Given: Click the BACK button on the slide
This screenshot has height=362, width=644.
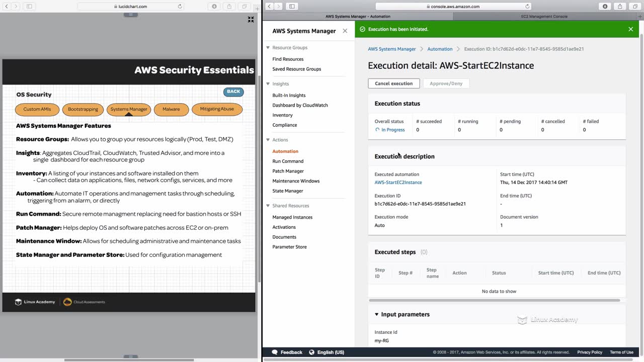Looking at the screenshot, I should (x=233, y=92).
